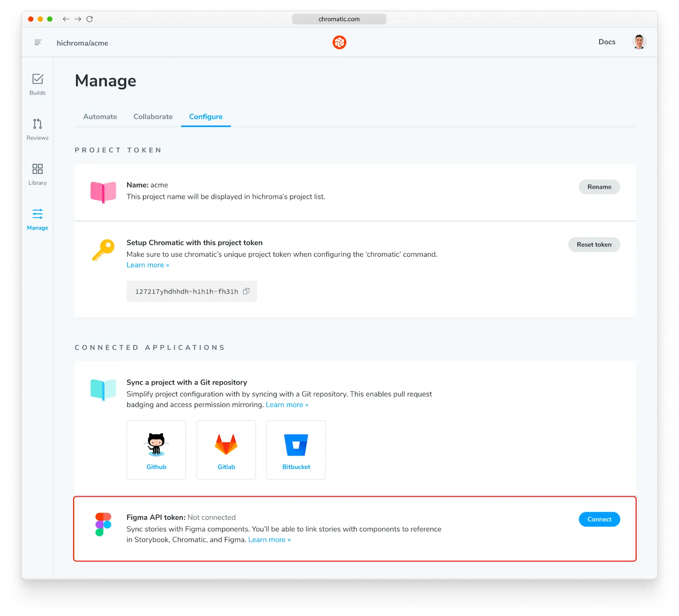Switch to the Automate tab
679x616 pixels.
100,117
